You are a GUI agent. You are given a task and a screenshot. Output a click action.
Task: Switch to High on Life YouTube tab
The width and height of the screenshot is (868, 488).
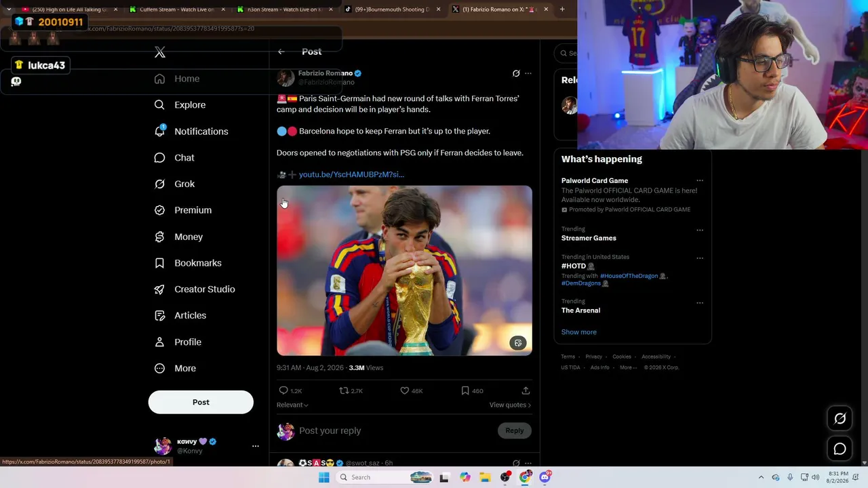pyautogui.click(x=71, y=9)
